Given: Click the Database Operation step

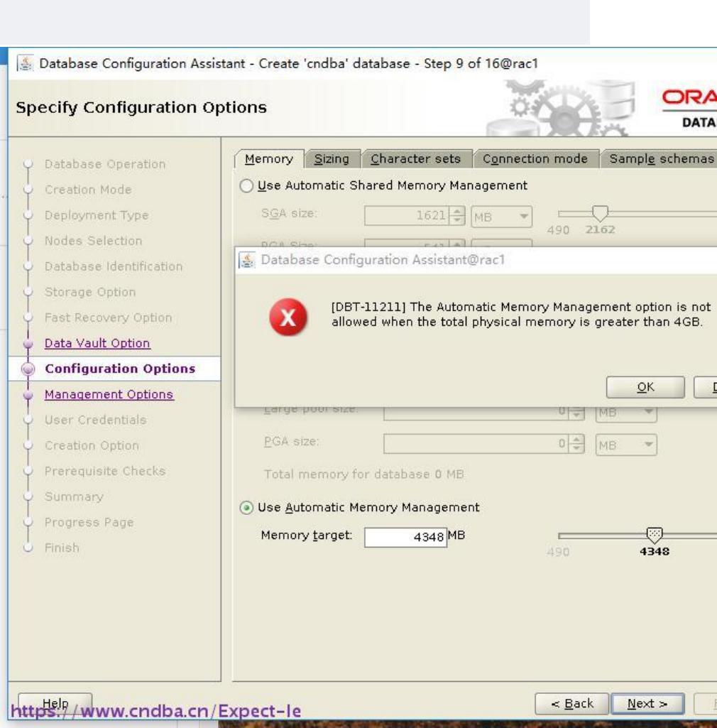Looking at the screenshot, I should 105,164.
